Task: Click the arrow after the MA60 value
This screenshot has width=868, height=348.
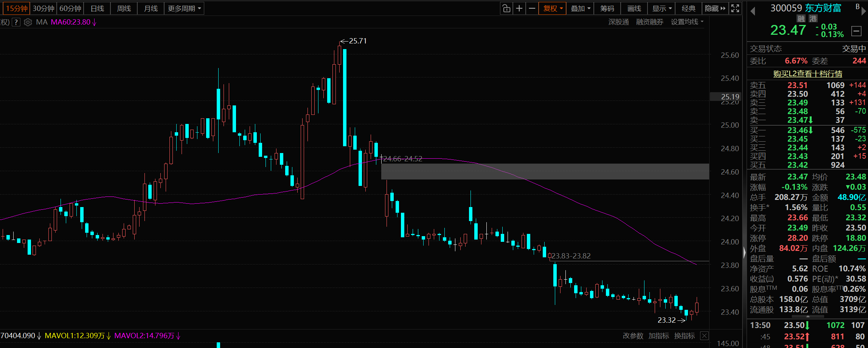Action: tap(94, 22)
